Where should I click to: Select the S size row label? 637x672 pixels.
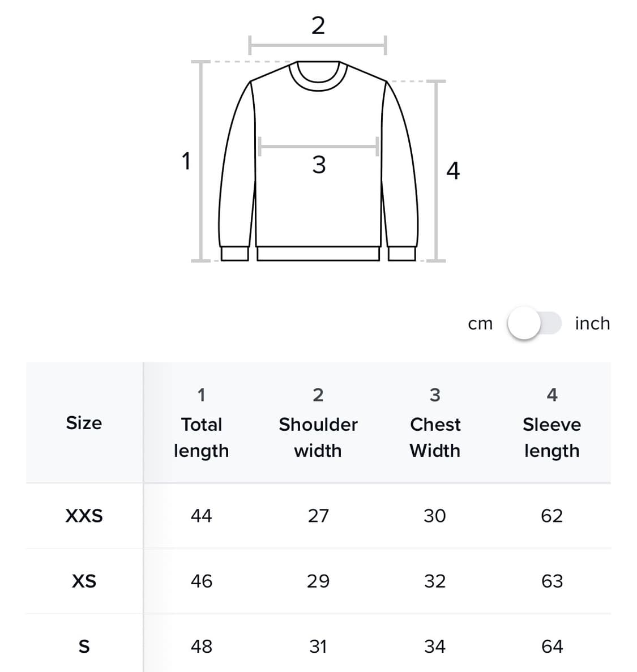coord(84,646)
